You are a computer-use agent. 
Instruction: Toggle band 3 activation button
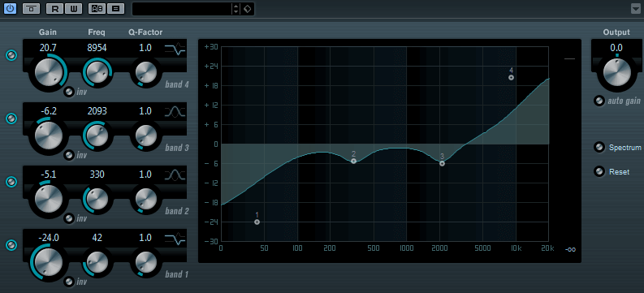coord(11,118)
